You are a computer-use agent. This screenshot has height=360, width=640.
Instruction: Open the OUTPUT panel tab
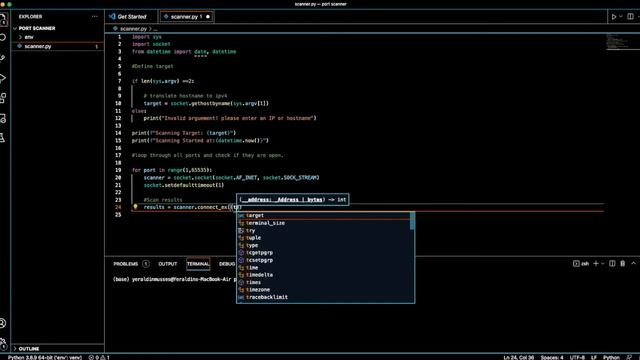point(168,264)
